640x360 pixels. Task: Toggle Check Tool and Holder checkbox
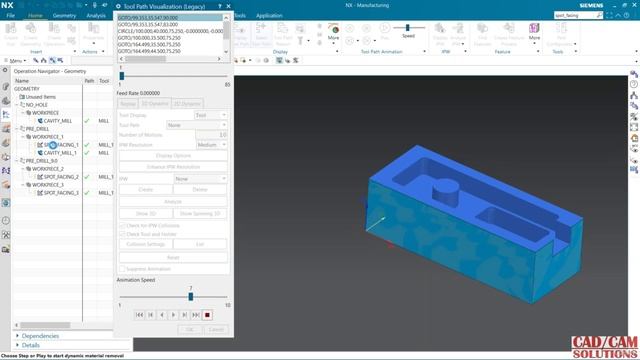[x=122, y=234]
